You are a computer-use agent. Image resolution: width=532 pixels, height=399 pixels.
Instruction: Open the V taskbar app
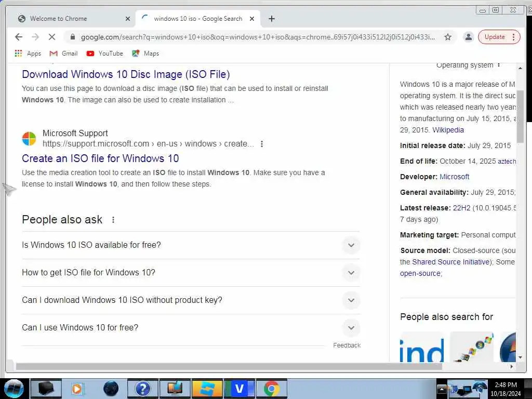(240, 389)
